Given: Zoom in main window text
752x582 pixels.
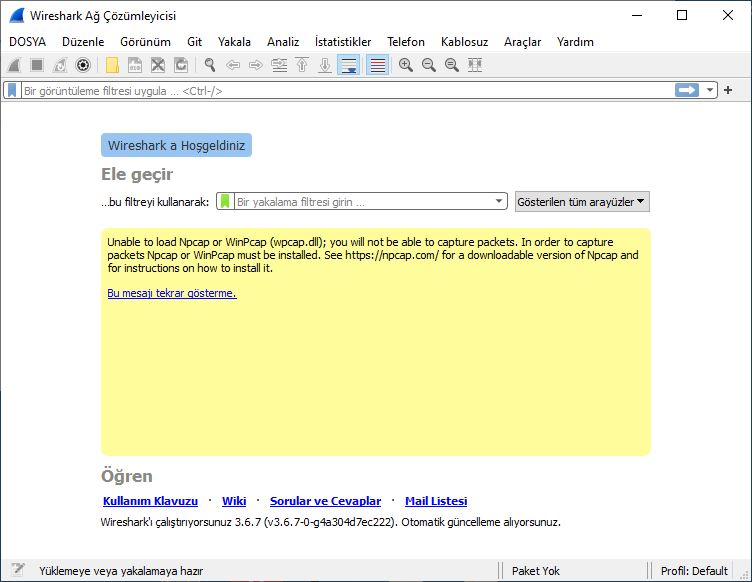Looking at the screenshot, I should click(406, 65).
